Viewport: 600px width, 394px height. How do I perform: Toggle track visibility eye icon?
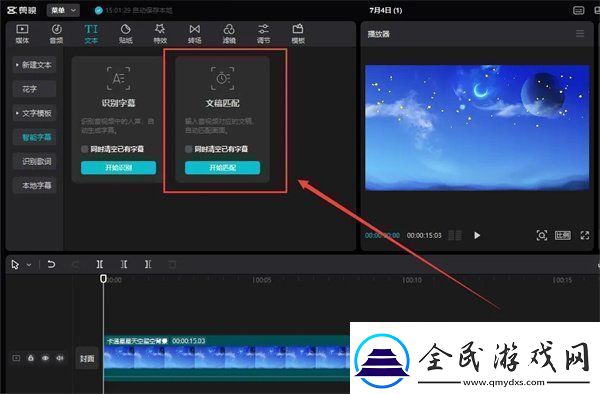coord(46,358)
